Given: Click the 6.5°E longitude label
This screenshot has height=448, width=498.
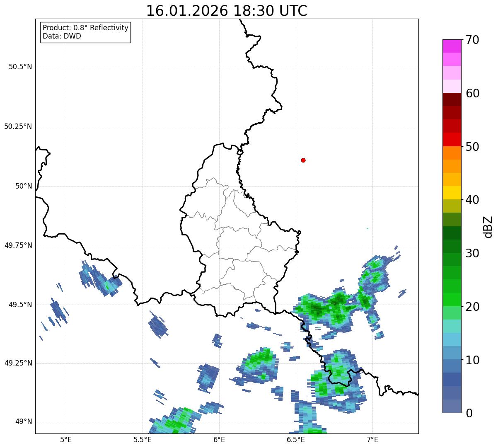Looking at the screenshot, I should click(296, 439).
